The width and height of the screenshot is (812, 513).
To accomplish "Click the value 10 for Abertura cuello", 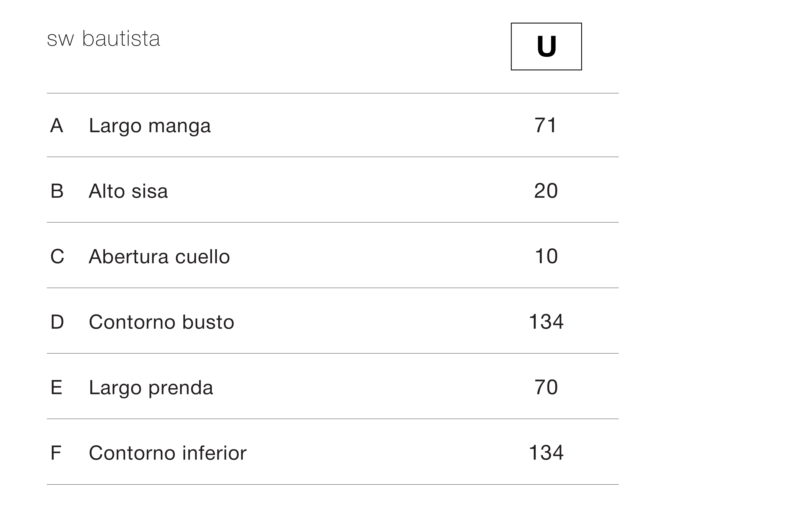I will click(546, 256).
